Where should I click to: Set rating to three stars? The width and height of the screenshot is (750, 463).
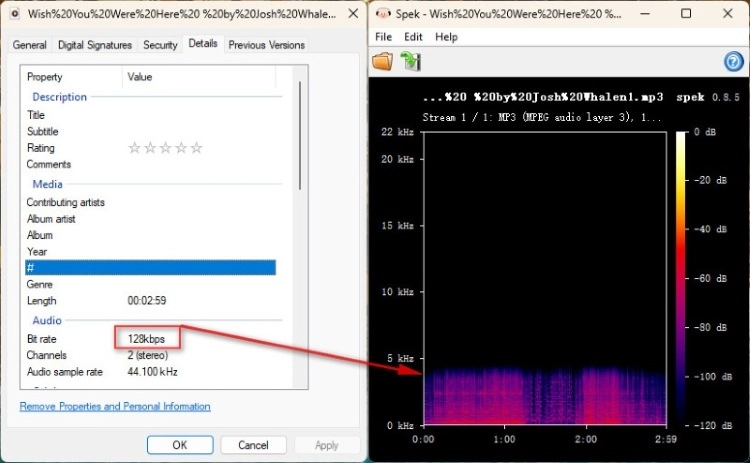coord(165,148)
